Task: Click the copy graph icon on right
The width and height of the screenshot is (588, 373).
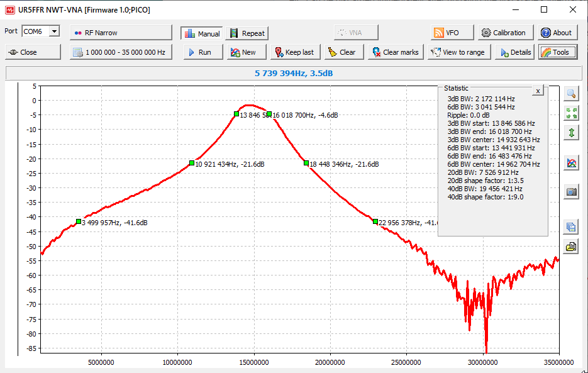Action: click(x=571, y=227)
